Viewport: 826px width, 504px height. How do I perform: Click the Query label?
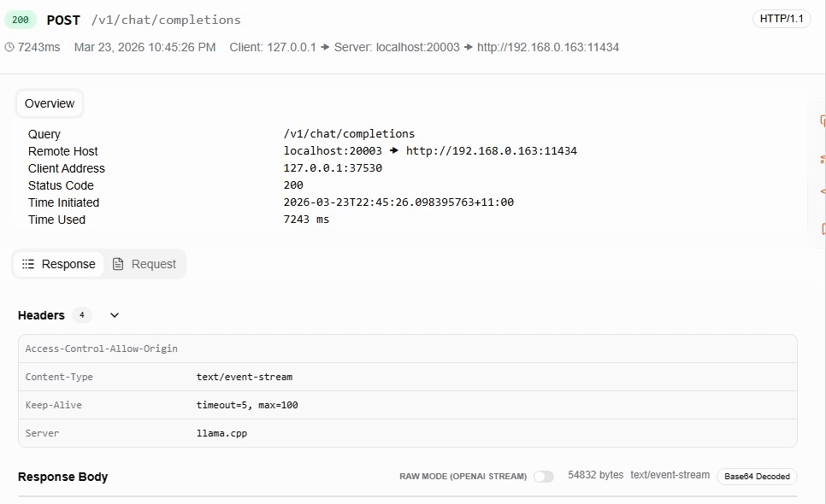click(44, 134)
